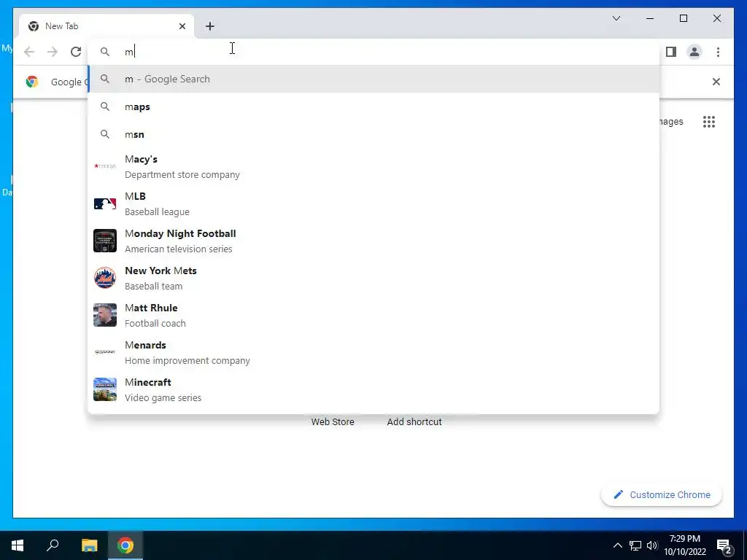
Task: Click the browser forward arrow
Action: point(53,52)
